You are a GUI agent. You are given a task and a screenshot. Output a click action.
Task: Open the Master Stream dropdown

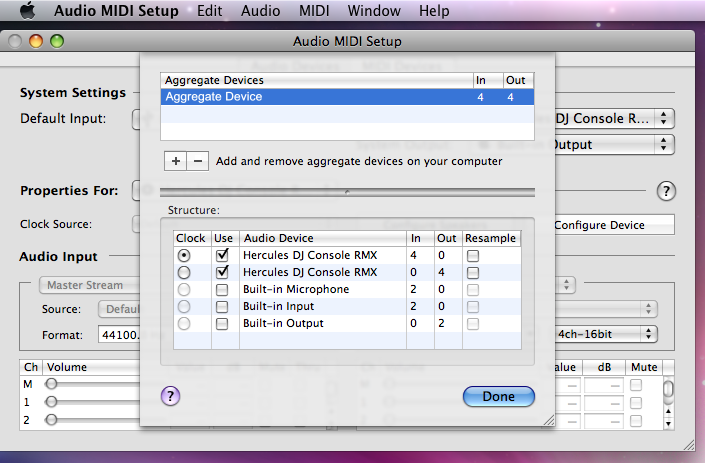[90, 285]
